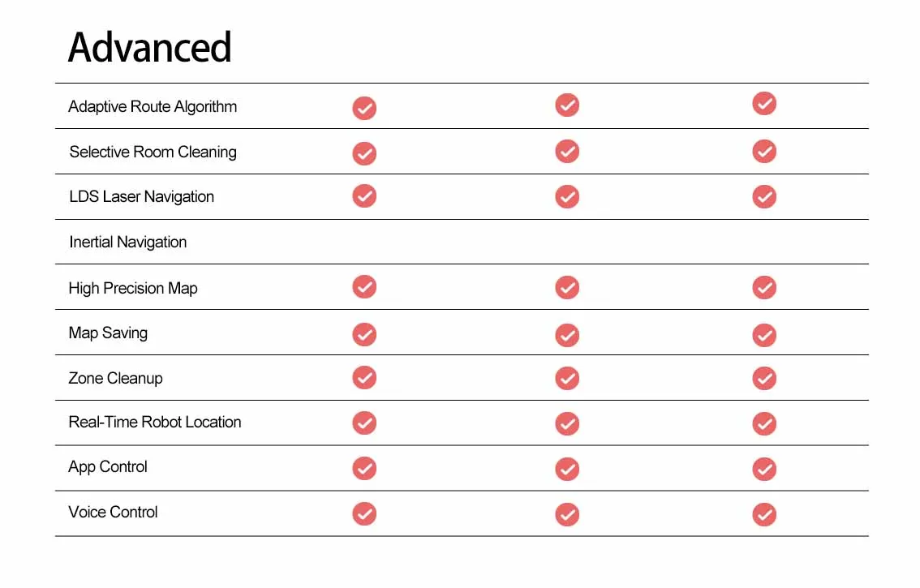Click middle-column checkmark for Zone Cleanup
The height and width of the screenshot is (588, 920).
[567, 379]
